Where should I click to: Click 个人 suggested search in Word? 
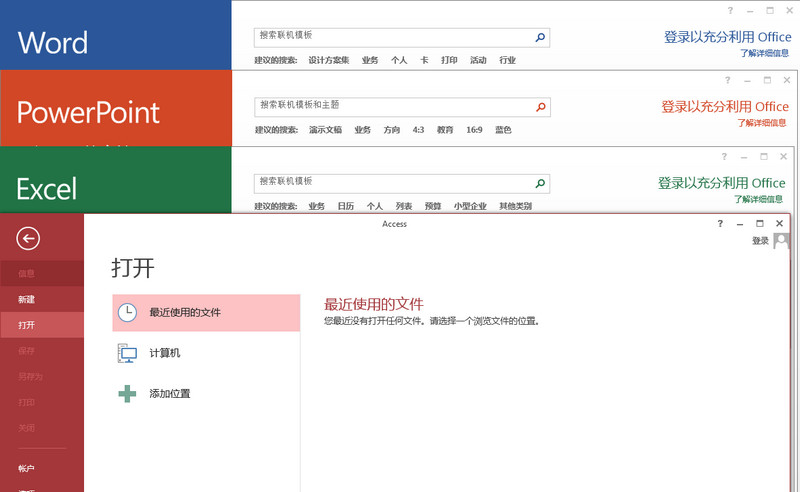pos(399,60)
